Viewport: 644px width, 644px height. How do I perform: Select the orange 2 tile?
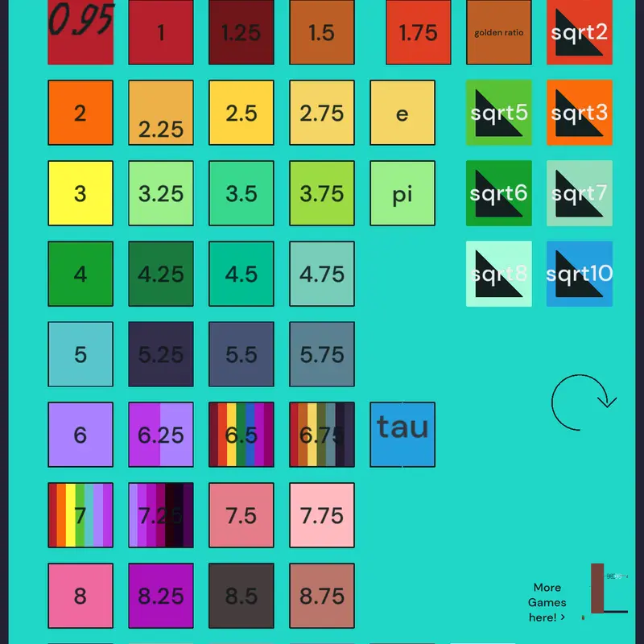click(x=80, y=113)
